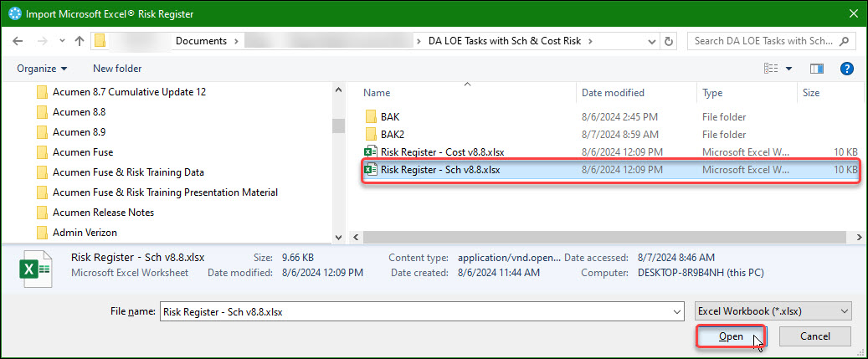
Task: Expand the File name history dropdown arrow
Action: [x=676, y=312]
